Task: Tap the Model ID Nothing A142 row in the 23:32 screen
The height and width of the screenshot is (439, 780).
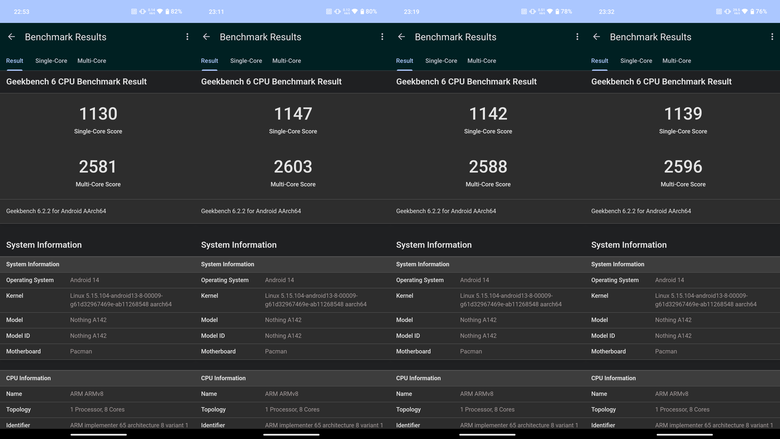Action: tap(682, 336)
